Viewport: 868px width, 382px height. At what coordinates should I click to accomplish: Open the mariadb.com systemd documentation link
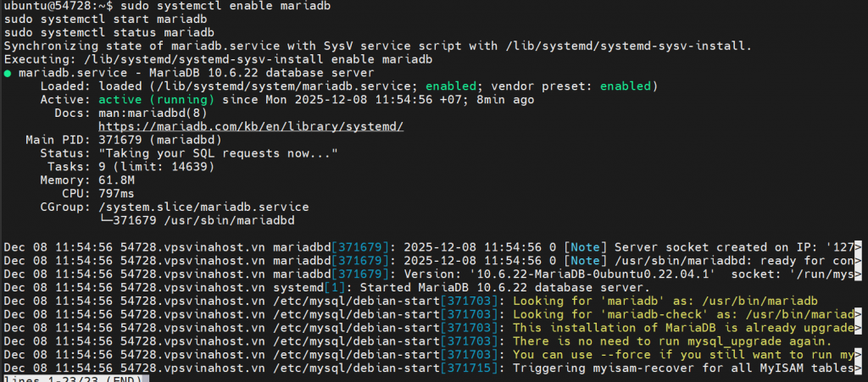(251, 126)
